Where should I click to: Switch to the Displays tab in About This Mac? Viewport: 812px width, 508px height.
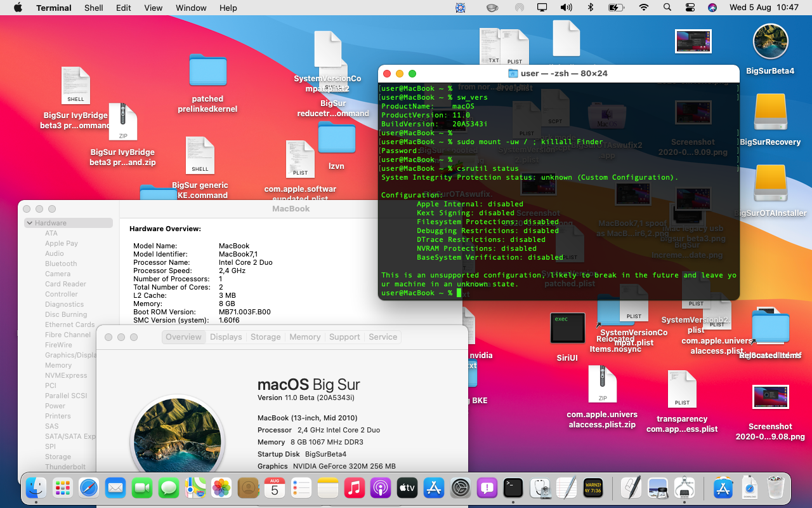pos(226,337)
